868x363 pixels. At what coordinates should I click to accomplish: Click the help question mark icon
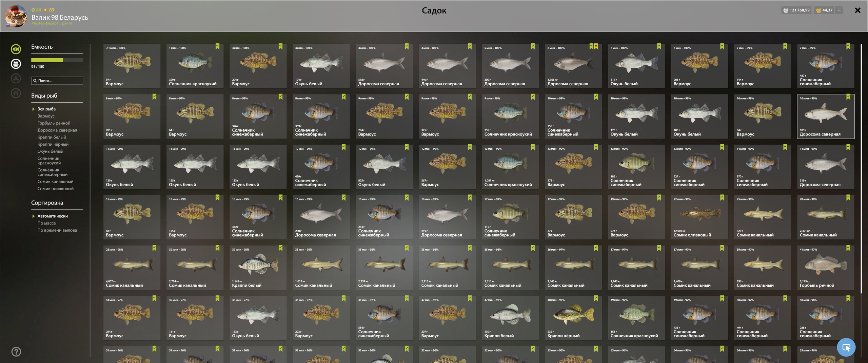(16, 351)
